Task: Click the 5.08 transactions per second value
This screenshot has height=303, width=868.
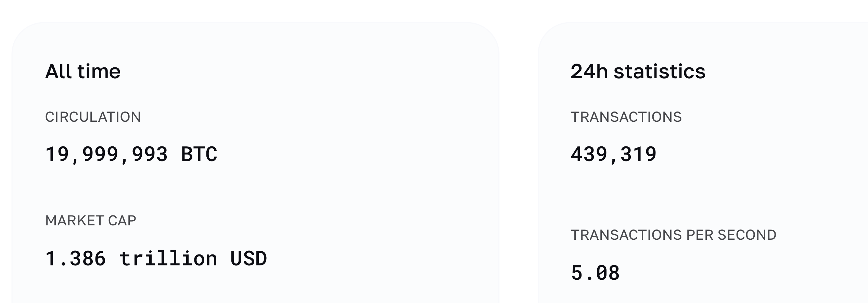Action: (x=595, y=273)
